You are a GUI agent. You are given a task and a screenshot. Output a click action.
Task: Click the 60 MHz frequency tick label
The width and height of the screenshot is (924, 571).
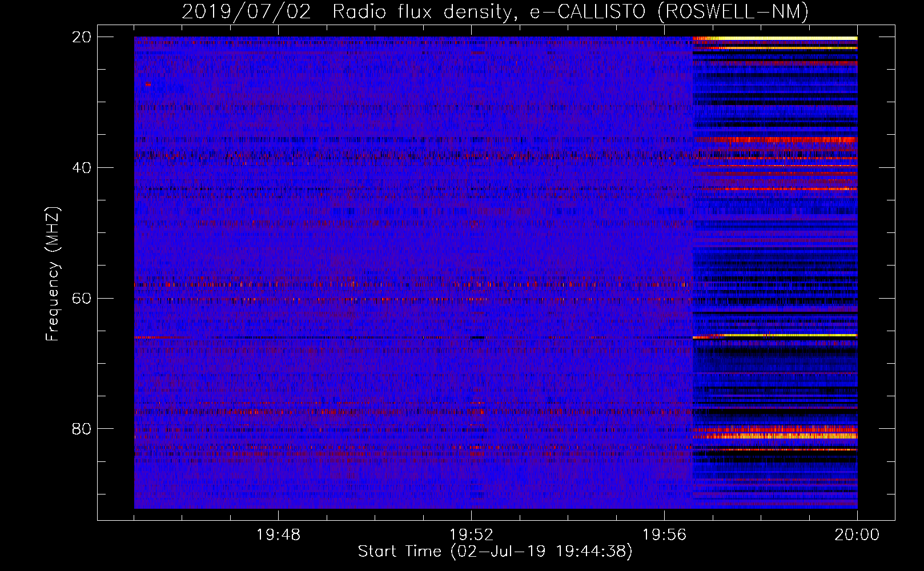82,298
